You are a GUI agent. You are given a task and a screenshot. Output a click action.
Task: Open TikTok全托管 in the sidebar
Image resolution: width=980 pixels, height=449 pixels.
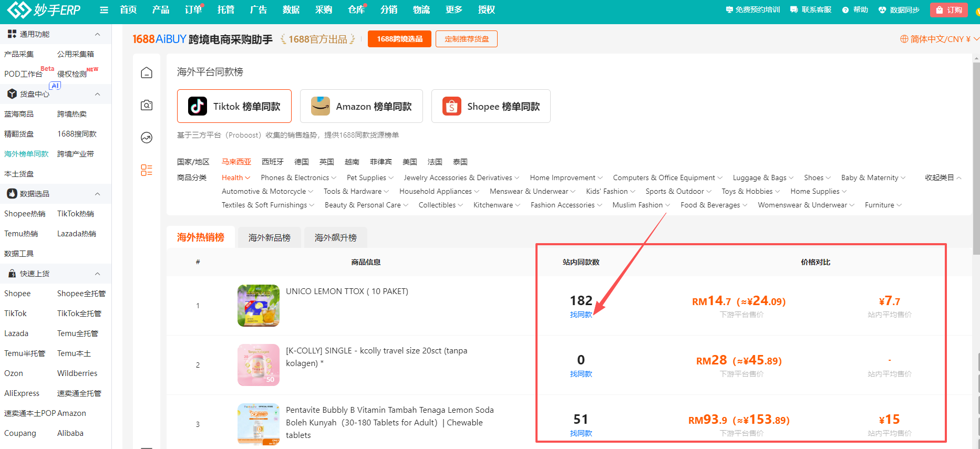79,314
